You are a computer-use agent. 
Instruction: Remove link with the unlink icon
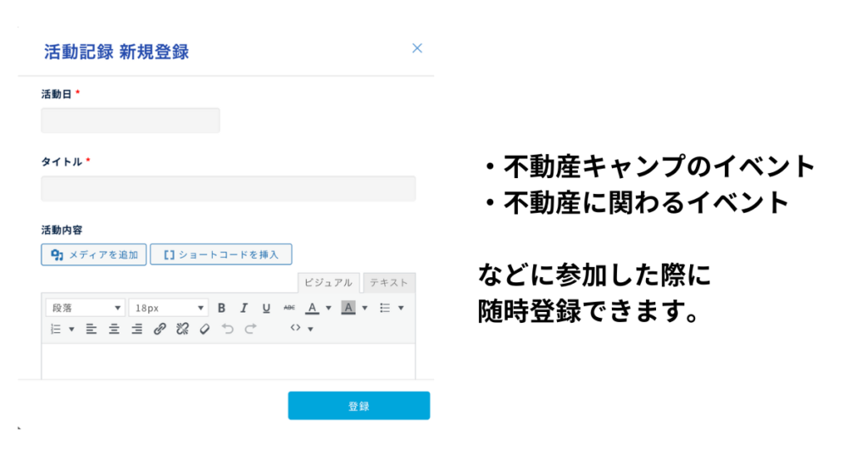(x=181, y=329)
